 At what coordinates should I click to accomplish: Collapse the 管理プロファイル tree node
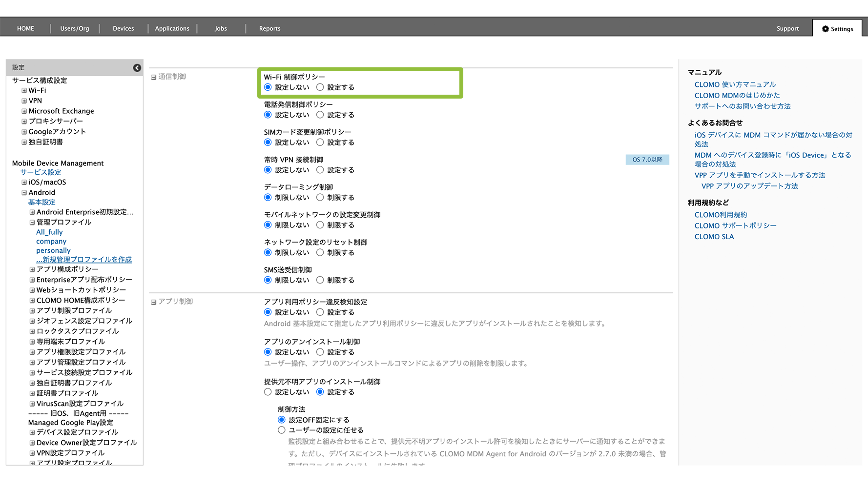pos(32,223)
